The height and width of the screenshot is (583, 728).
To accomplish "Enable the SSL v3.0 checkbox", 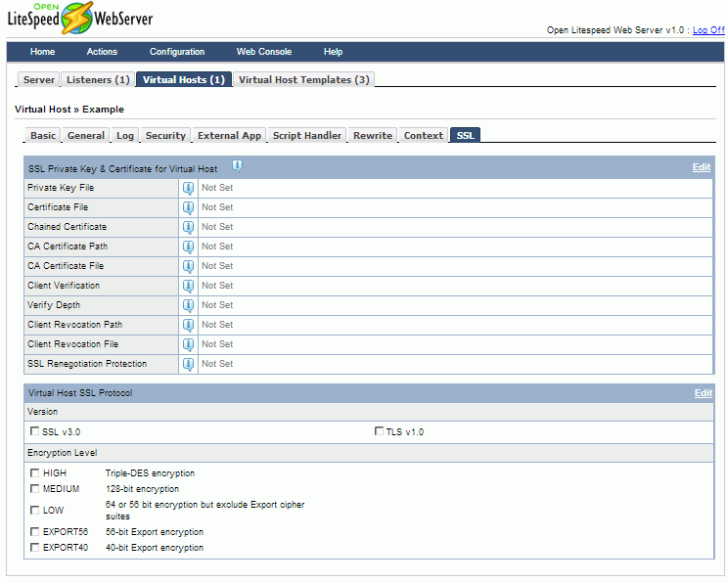I will coord(35,431).
